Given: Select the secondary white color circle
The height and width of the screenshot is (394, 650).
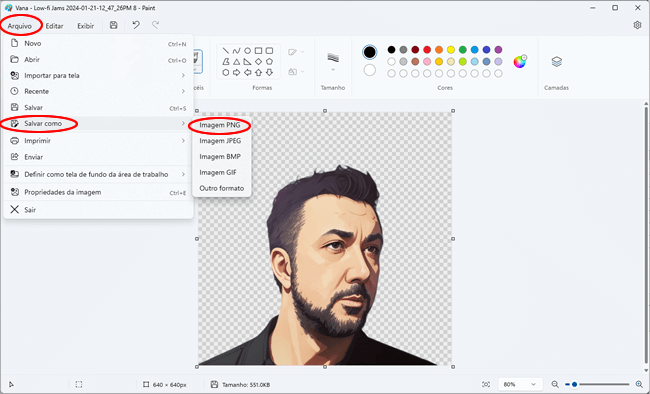Looking at the screenshot, I should (369, 70).
